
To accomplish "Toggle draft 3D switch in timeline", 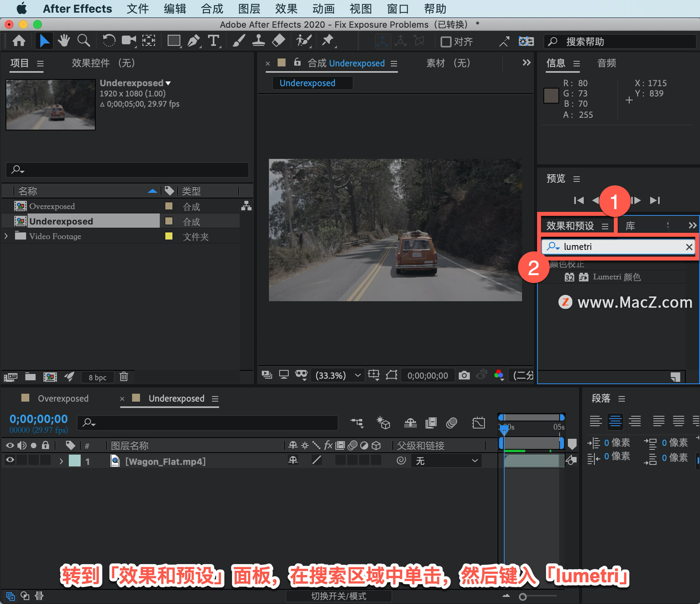I will click(383, 423).
